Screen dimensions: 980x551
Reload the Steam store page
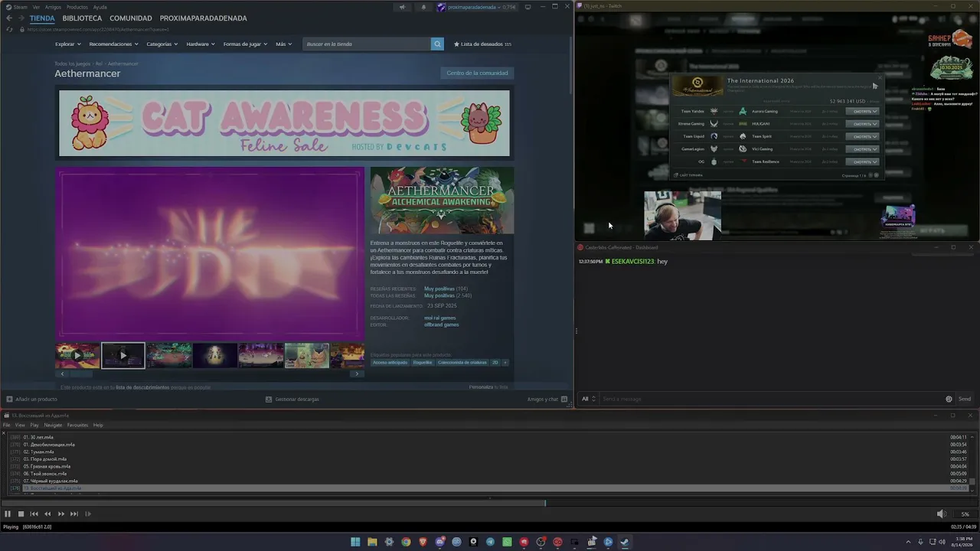pyautogui.click(x=9, y=29)
